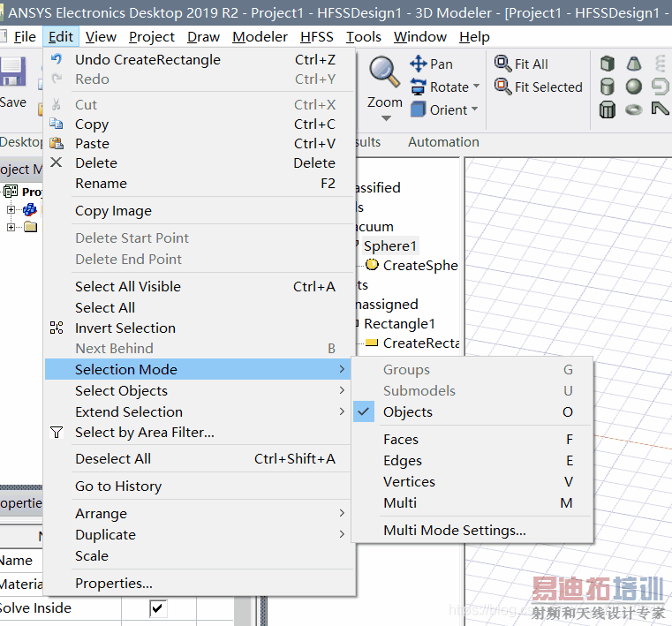Draw a regular polyhedron primitive
The height and width of the screenshot is (626, 672).
(x=608, y=109)
